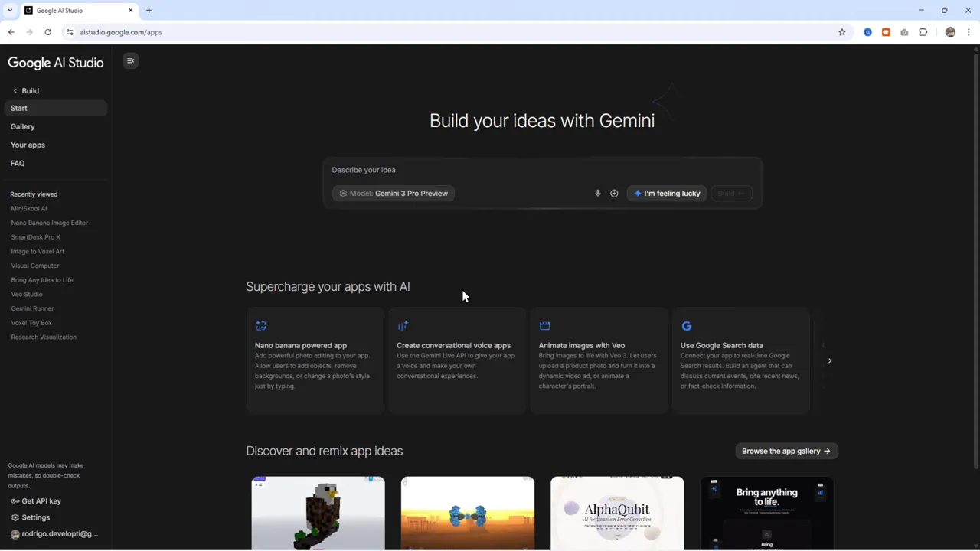980x551 pixels.
Task: Click Browse the app gallery
Action: click(x=786, y=451)
